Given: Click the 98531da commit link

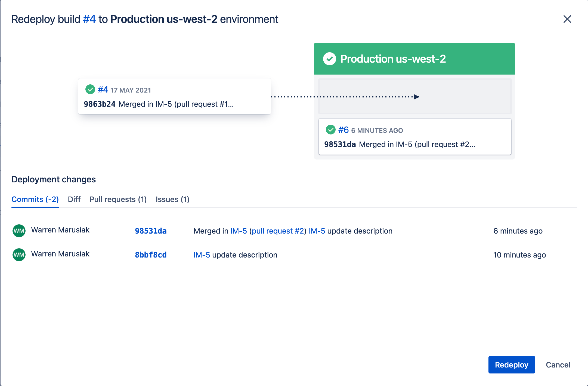Looking at the screenshot, I should [151, 230].
